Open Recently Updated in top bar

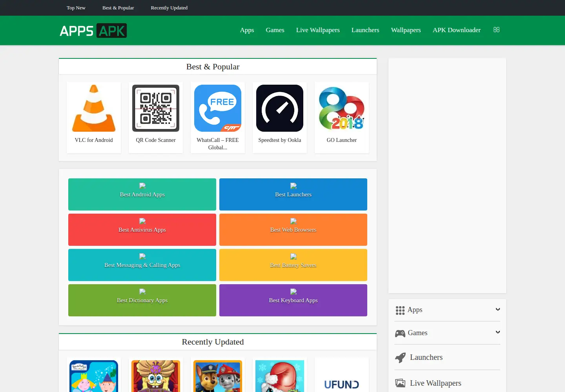(169, 8)
